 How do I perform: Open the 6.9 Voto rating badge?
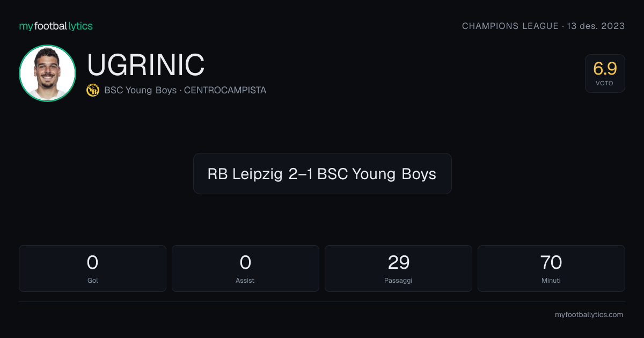(x=605, y=74)
